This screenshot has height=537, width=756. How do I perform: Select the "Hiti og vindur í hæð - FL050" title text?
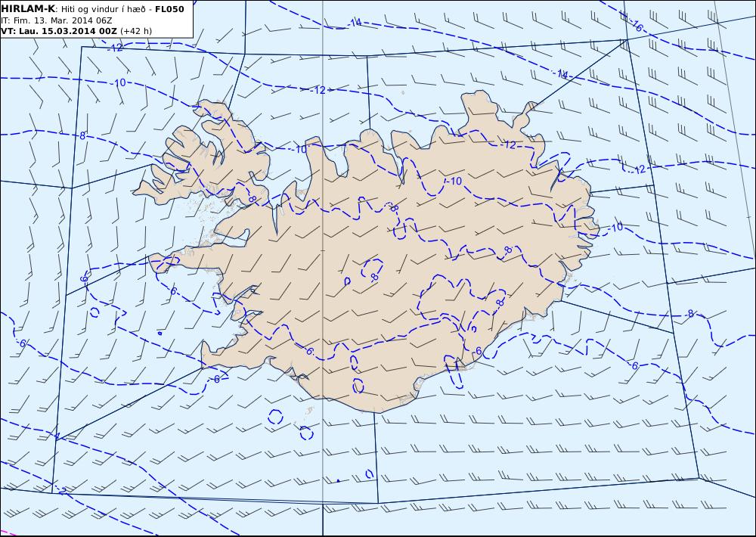click(122, 9)
